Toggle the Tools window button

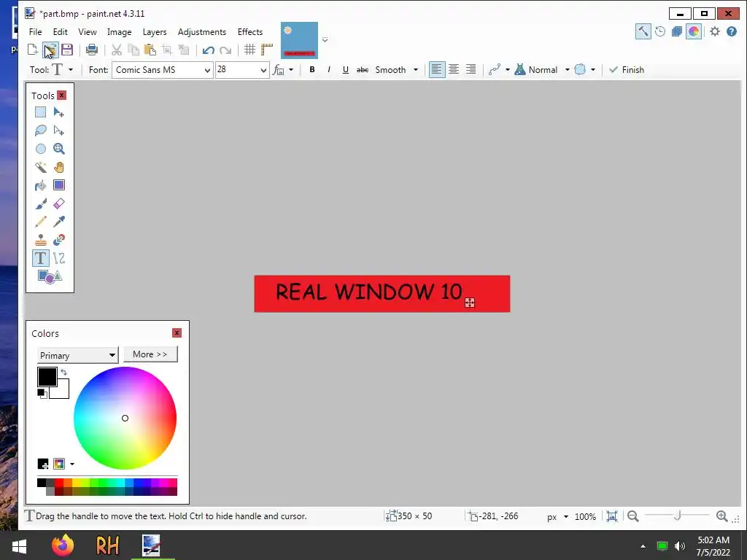643,32
